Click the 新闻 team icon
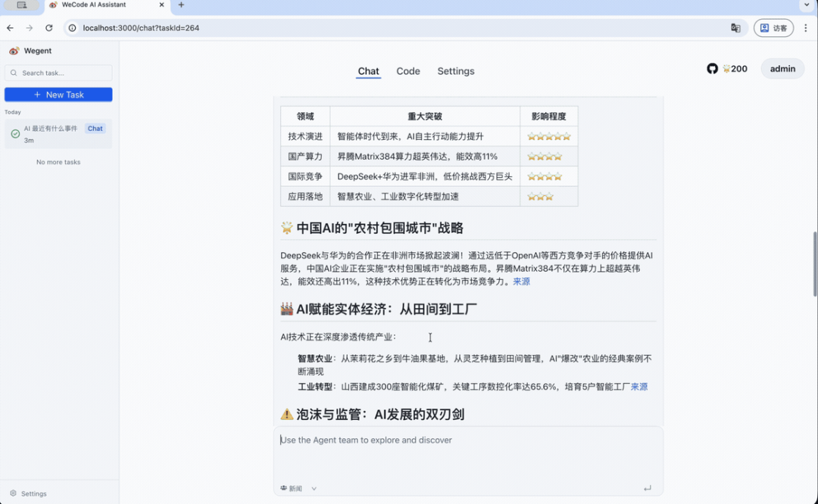The image size is (818, 504). (283, 488)
